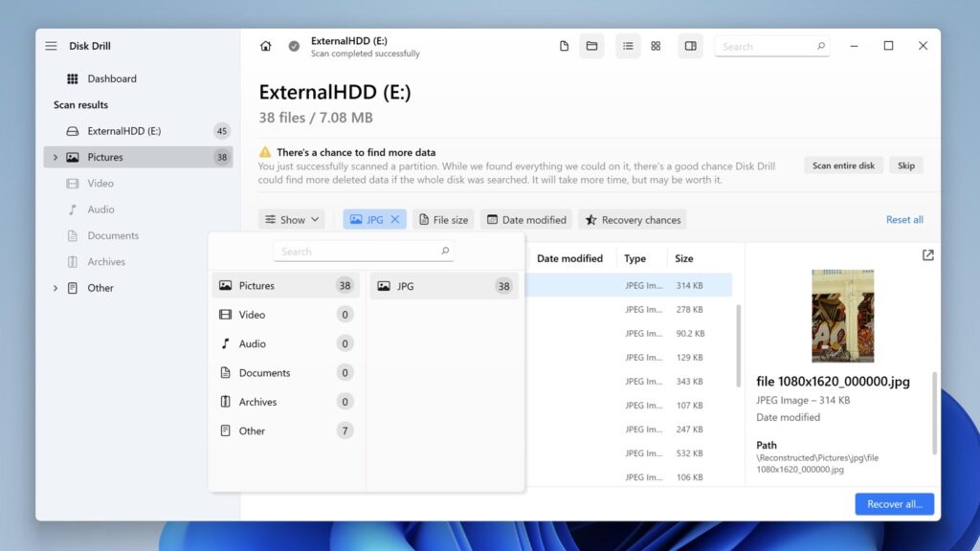The width and height of the screenshot is (980, 551).
Task: Click the search field in the filter popup
Action: (364, 251)
